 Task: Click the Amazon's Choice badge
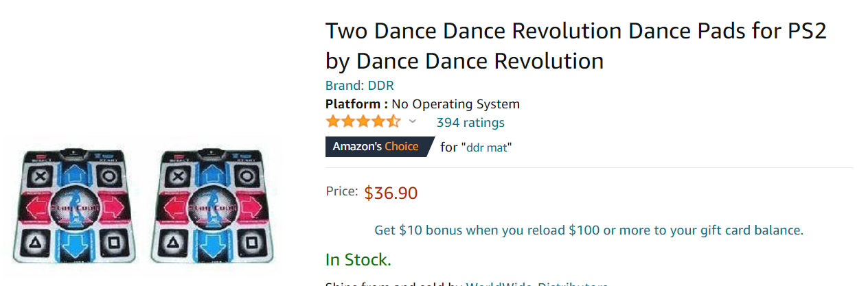(376, 147)
